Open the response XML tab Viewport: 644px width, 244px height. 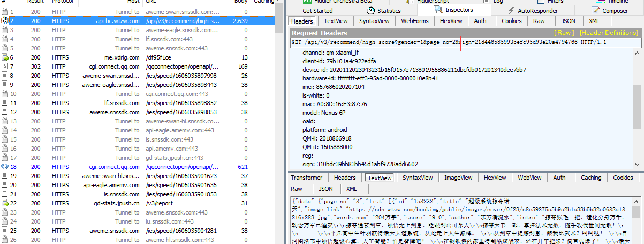point(351,189)
